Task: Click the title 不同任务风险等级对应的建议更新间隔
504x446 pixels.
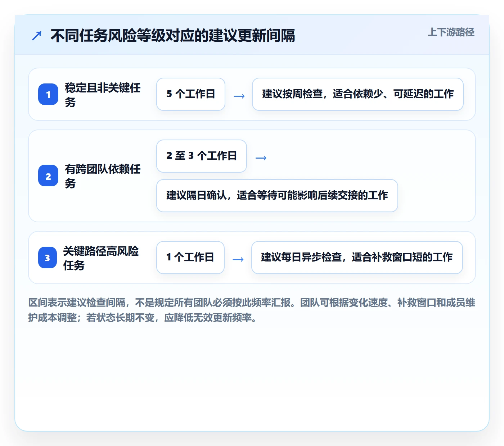Action: coord(173,36)
